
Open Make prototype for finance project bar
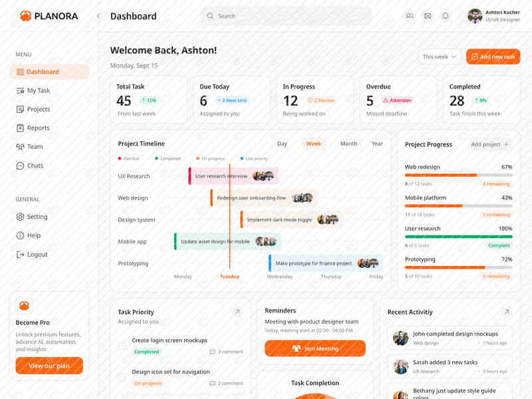(326, 263)
